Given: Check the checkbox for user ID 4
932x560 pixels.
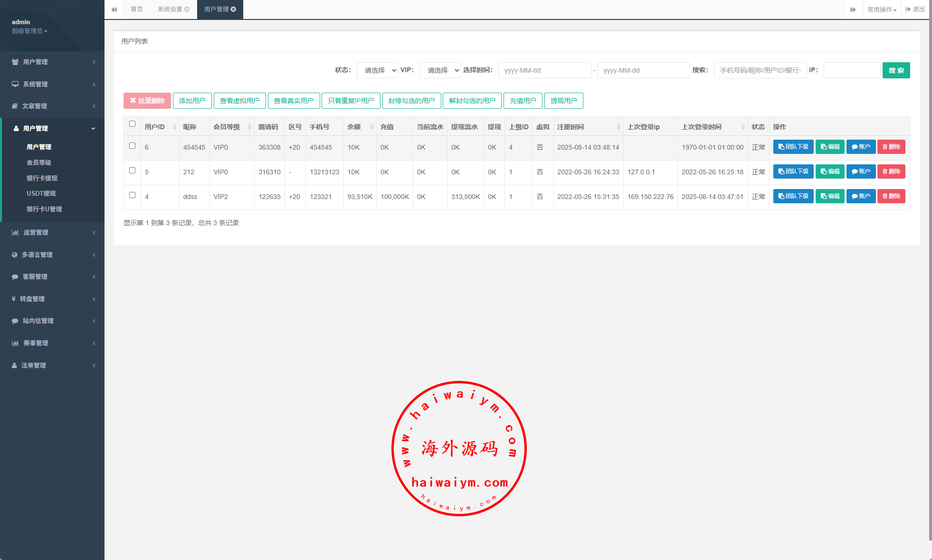Looking at the screenshot, I should [x=132, y=195].
